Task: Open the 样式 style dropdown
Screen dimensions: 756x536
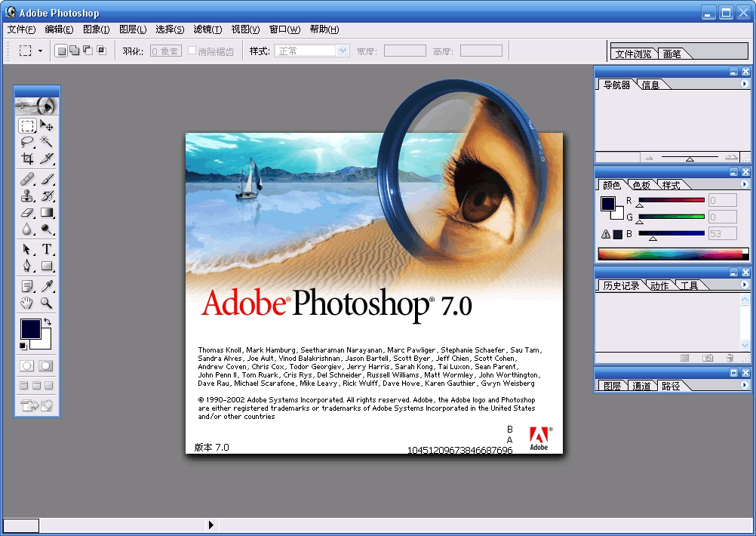Action: tap(343, 51)
